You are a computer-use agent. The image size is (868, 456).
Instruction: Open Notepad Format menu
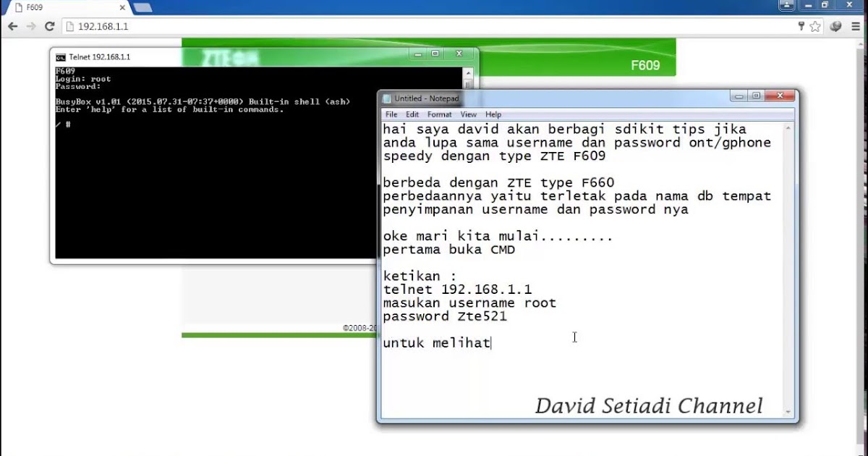pyautogui.click(x=439, y=114)
